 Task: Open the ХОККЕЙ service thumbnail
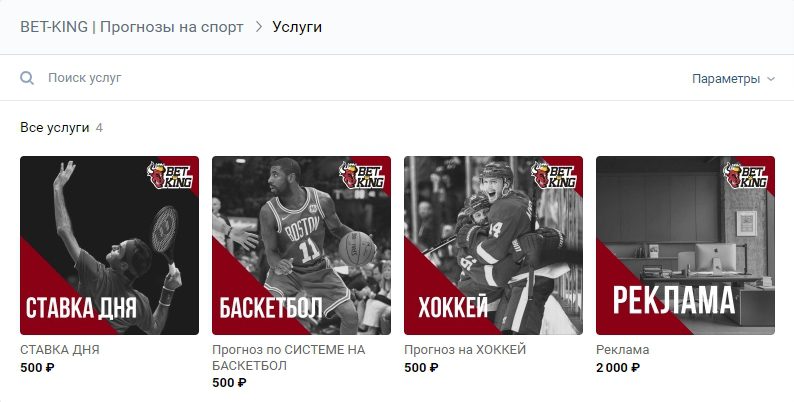493,246
